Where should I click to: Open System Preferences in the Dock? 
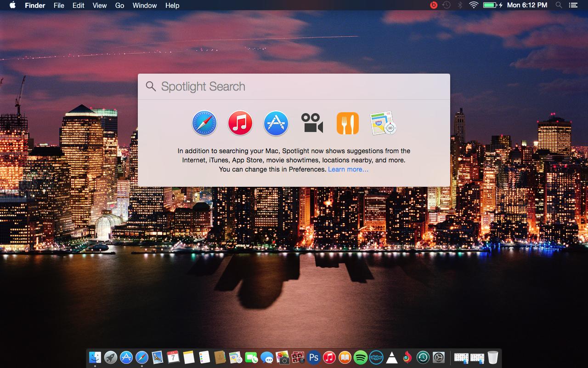coord(439,357)
